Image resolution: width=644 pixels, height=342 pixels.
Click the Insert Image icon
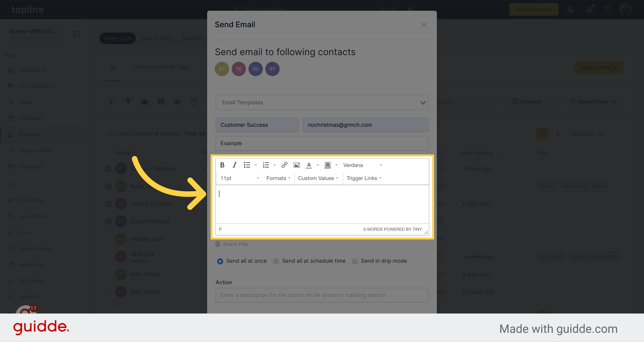[297, 165]
